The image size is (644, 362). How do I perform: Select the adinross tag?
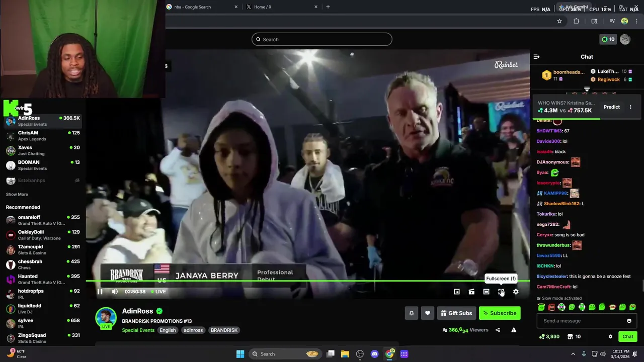coord(193,330)
